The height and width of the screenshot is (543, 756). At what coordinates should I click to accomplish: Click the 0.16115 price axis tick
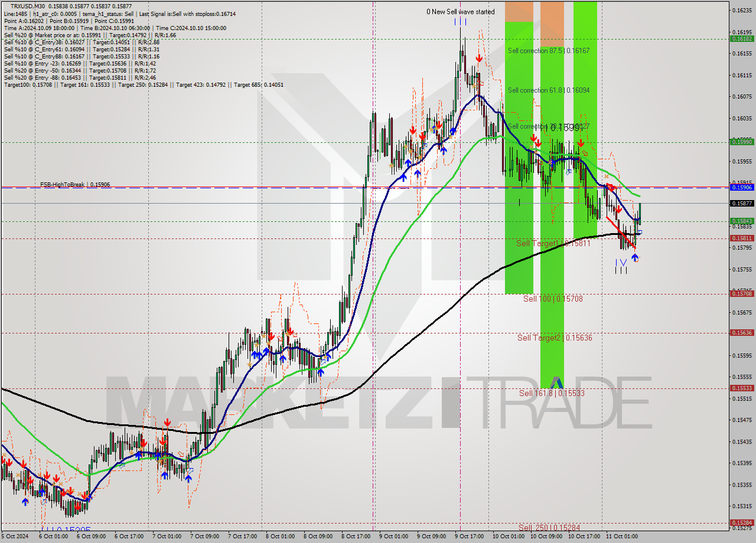tap(742, 75)
